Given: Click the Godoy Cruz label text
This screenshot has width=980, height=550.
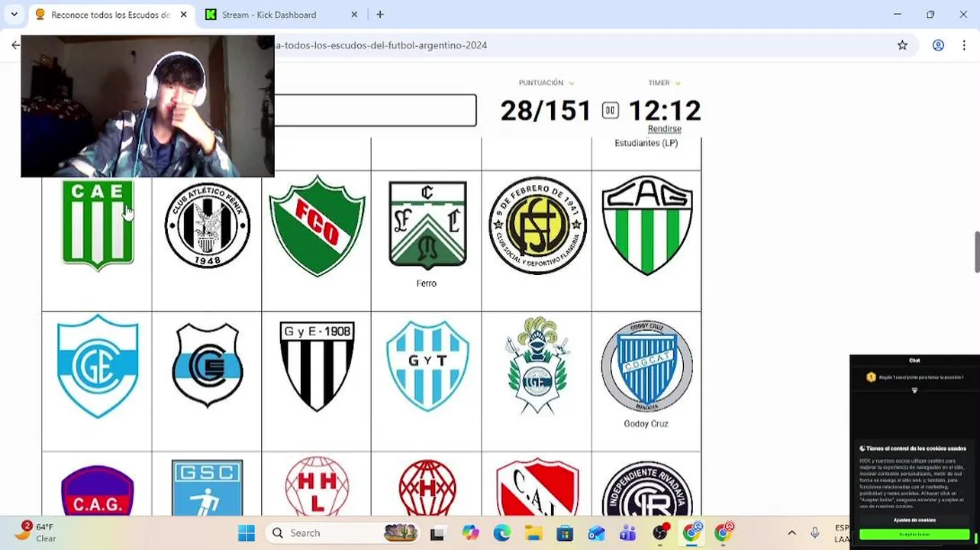Looking at the screenshot, I should [x=646, y=424].
